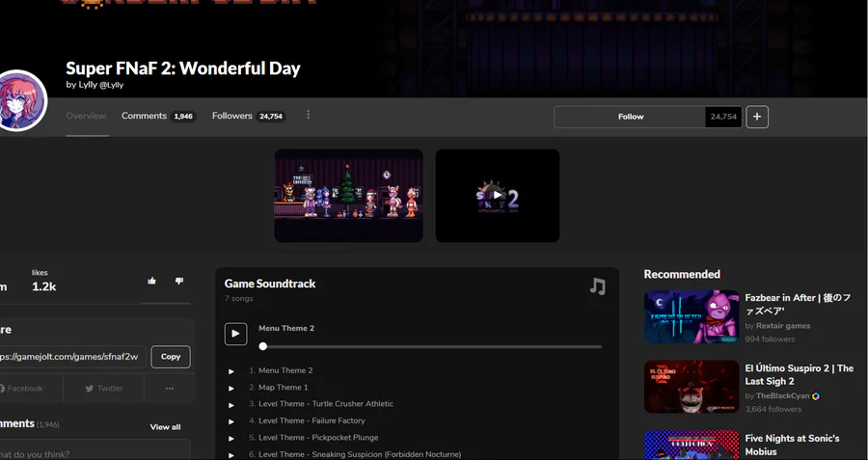This screenshot has width=868, height=460.
Task: Click the soundtrack progress slider handle
Action: (x=263, y=346)
